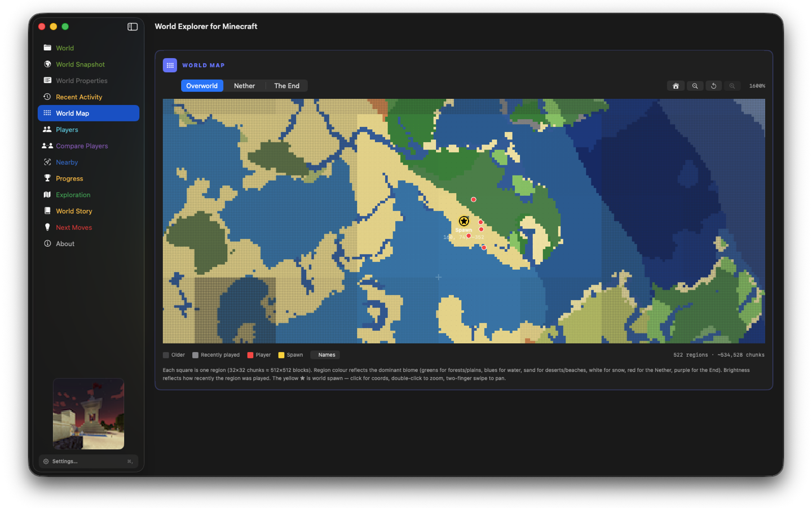Toggle the Names label button
Image resolution: width=812 pixels, height=508 pixels.
point(326,355)
